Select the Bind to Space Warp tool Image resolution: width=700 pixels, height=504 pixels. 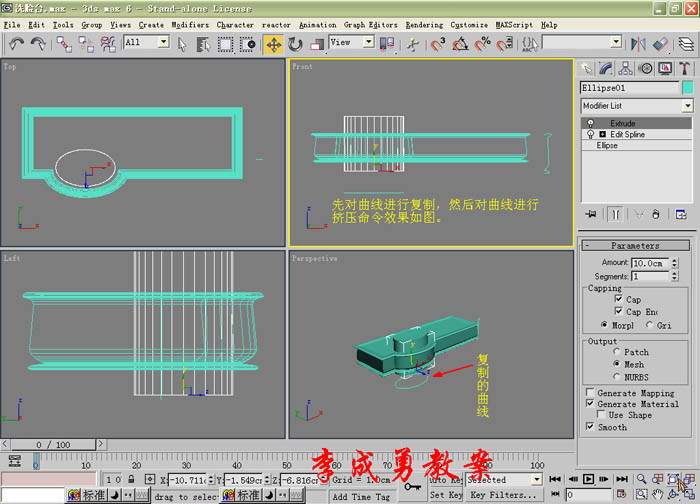[108, 44]
